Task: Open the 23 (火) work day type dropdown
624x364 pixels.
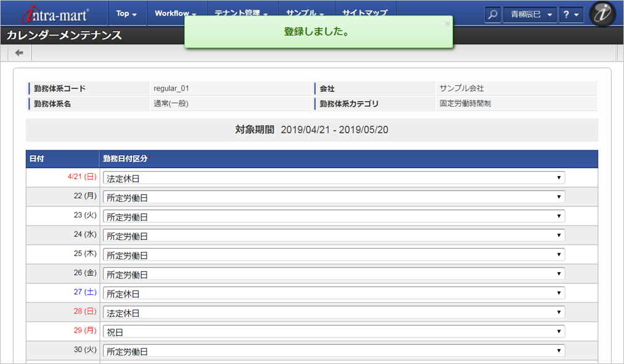Action: point(334,216)
